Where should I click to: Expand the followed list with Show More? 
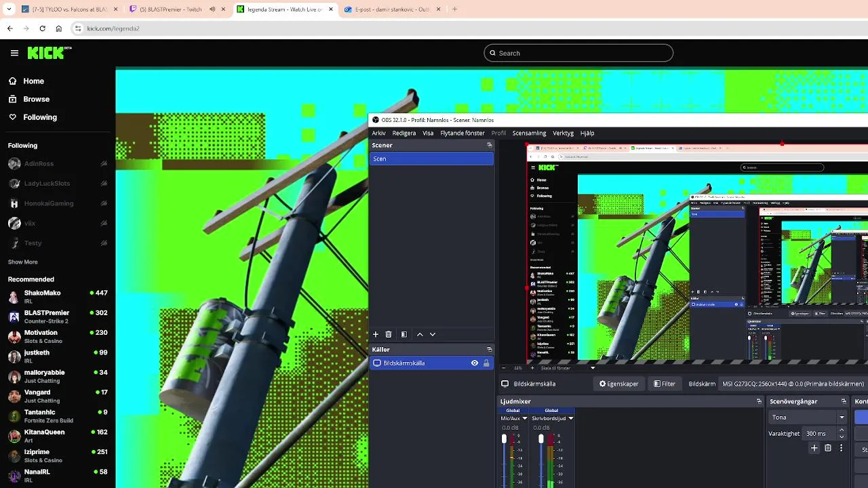tap(23, 262)
